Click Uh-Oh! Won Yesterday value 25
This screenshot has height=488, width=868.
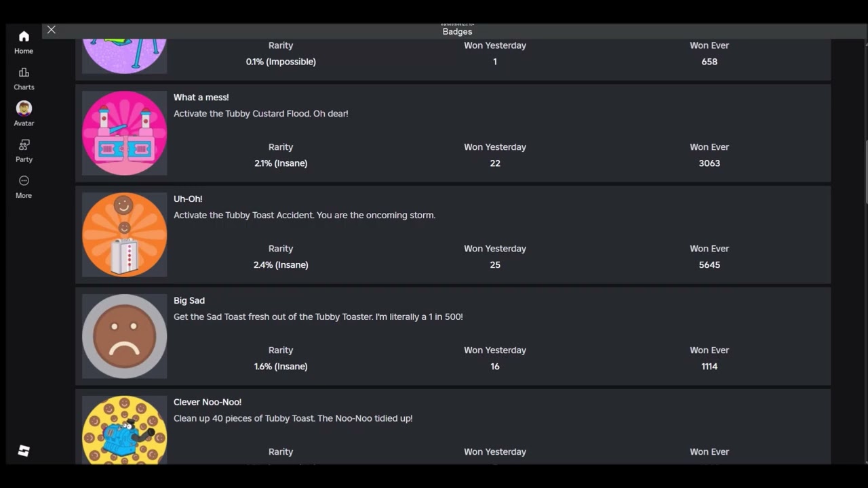click(x=495, y=265)
